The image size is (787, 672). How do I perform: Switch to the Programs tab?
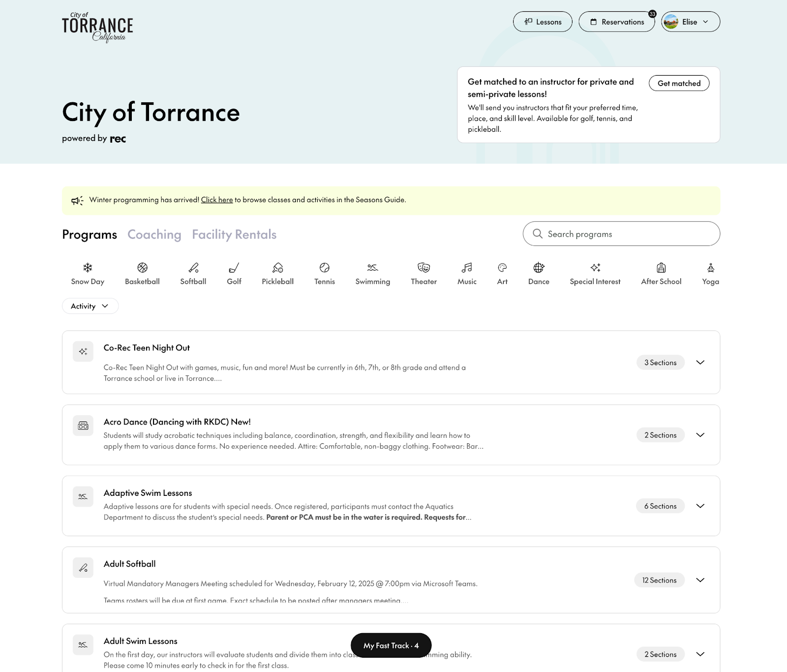click(x=90, y=235)
